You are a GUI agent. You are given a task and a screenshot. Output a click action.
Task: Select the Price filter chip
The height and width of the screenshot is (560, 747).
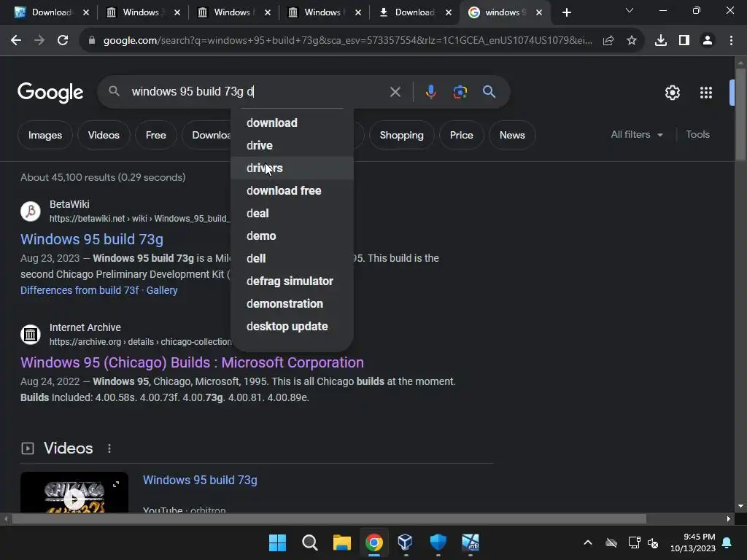pyautogui.click(x=461, y=135)
